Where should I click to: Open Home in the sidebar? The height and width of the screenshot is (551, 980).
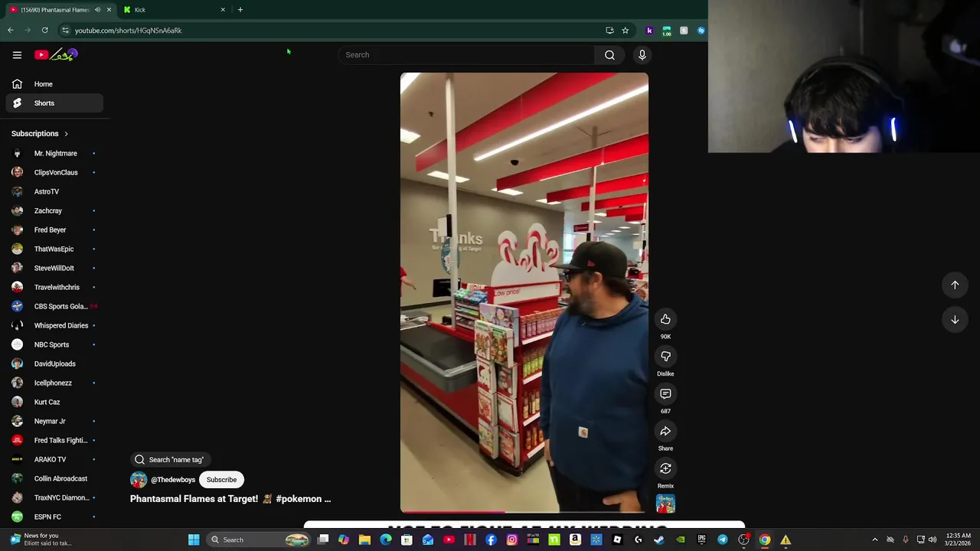54,84
